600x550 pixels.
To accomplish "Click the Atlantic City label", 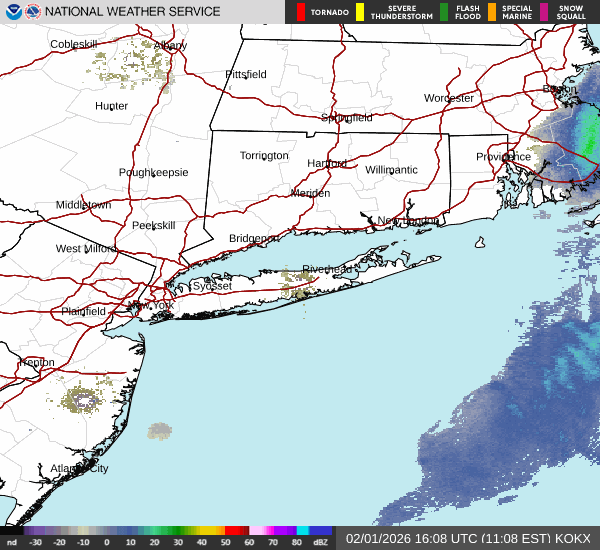I will (79, 468).
